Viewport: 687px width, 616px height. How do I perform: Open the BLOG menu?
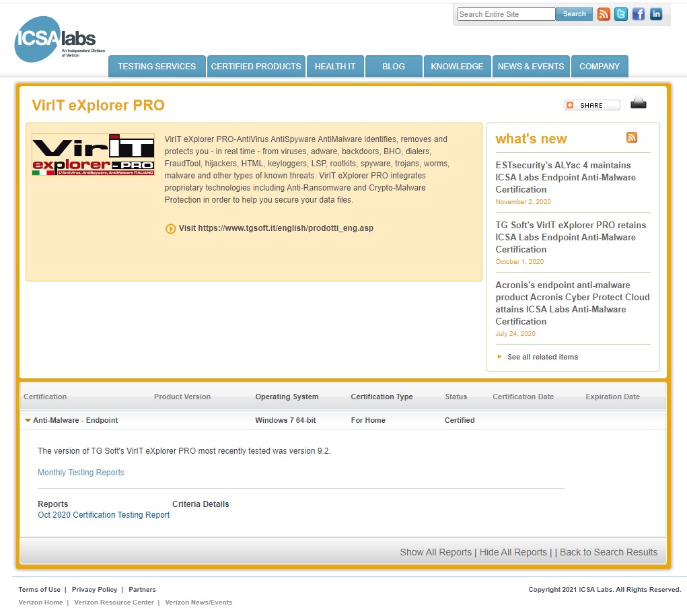point(394,66)
